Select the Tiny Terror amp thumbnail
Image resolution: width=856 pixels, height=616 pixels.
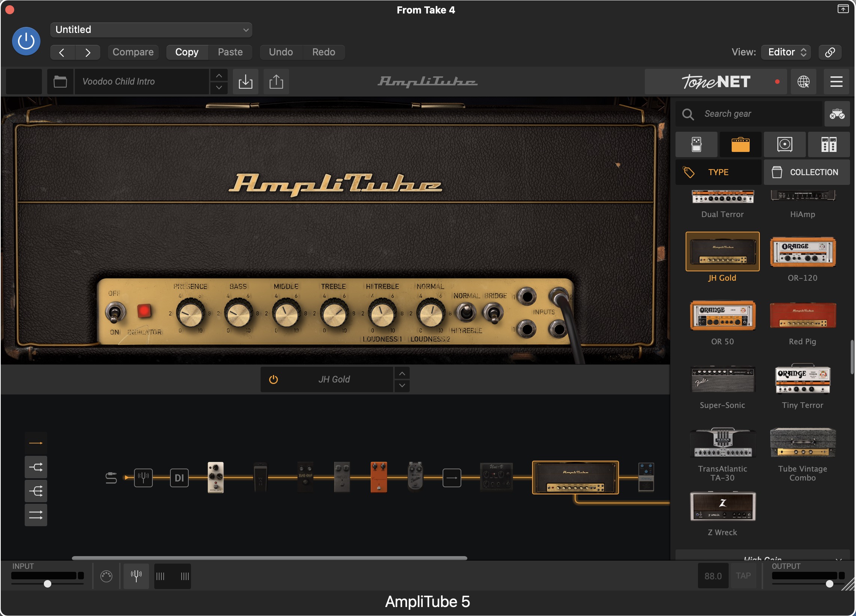tap(802, 379)
